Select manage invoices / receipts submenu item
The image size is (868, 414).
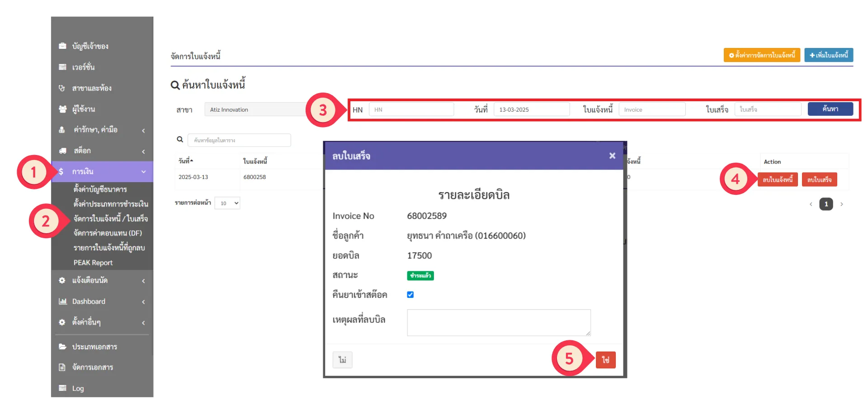[111, 219]
